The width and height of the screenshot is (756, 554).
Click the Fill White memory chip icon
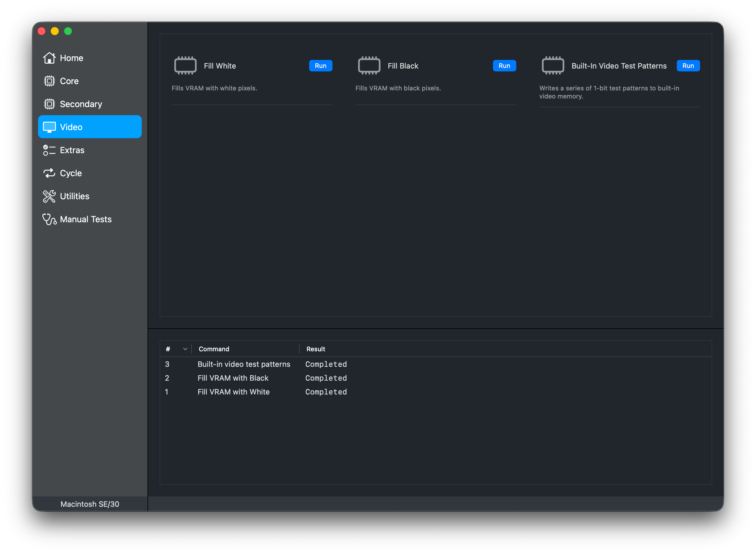click(x=185, y=65)
